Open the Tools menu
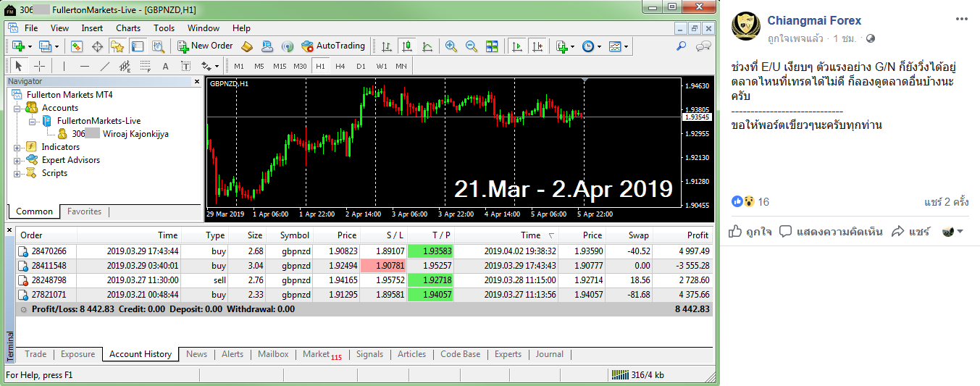Image resolution: width=980 pixels, height=386 pixels. coord(164,28)
